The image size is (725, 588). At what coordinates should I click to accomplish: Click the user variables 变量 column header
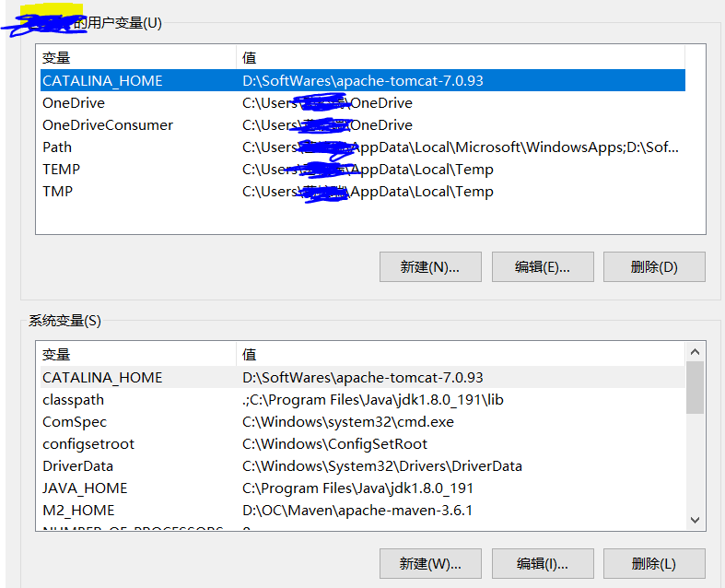click(138, 58)
